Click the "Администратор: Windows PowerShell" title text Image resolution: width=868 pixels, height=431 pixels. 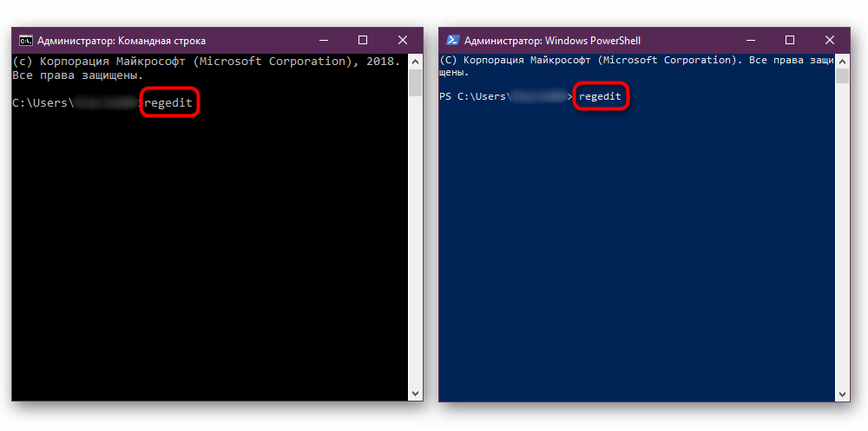click(552, 41)
